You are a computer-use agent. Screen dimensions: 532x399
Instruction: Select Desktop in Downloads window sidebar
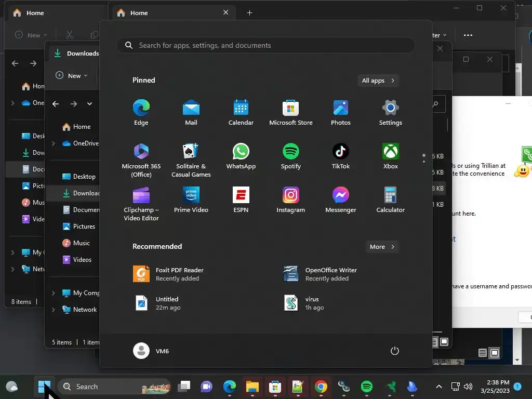(x=79, y=177)
